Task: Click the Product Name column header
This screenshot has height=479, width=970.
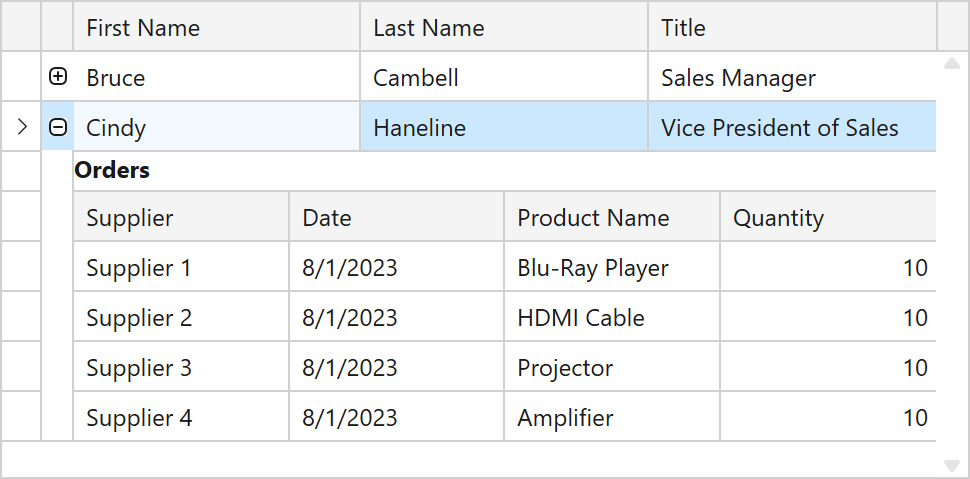Action: tap(612, 218)
